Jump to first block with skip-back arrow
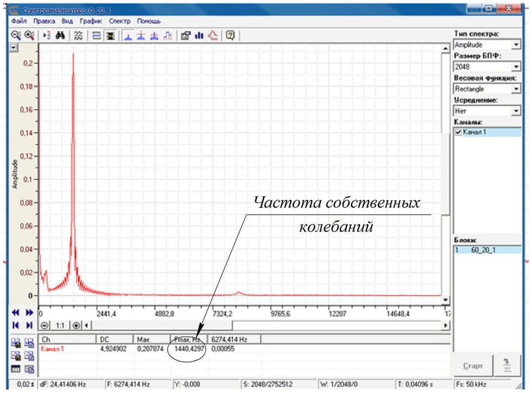The image size is (532, 393). tap(16, 325)
